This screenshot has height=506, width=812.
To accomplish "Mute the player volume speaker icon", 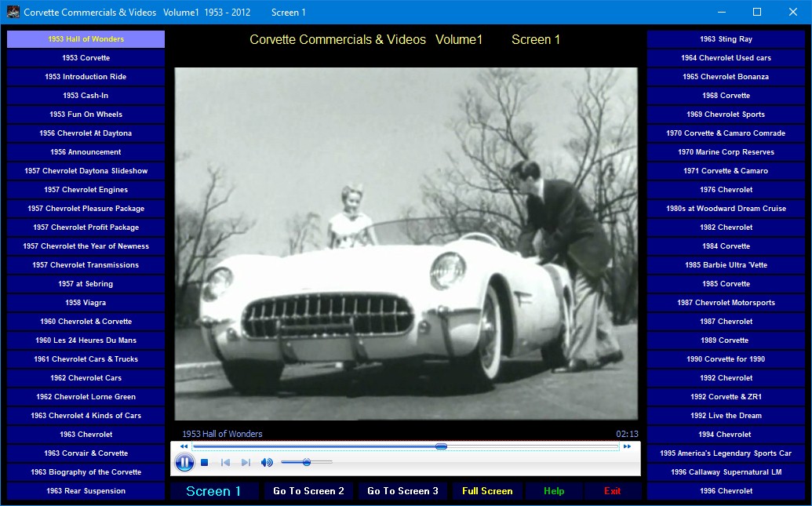I will [267, 463].
